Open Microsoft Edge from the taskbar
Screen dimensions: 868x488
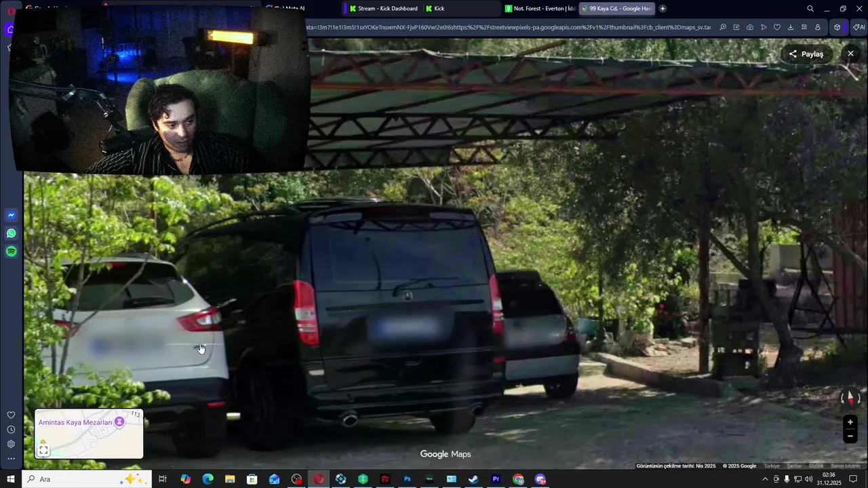(208, 479)
